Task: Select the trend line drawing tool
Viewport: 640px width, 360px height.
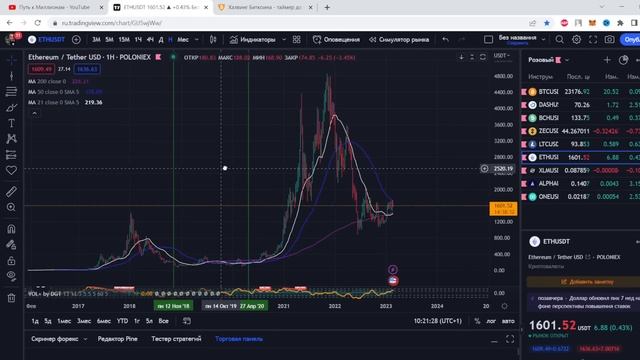Action: 11,76
